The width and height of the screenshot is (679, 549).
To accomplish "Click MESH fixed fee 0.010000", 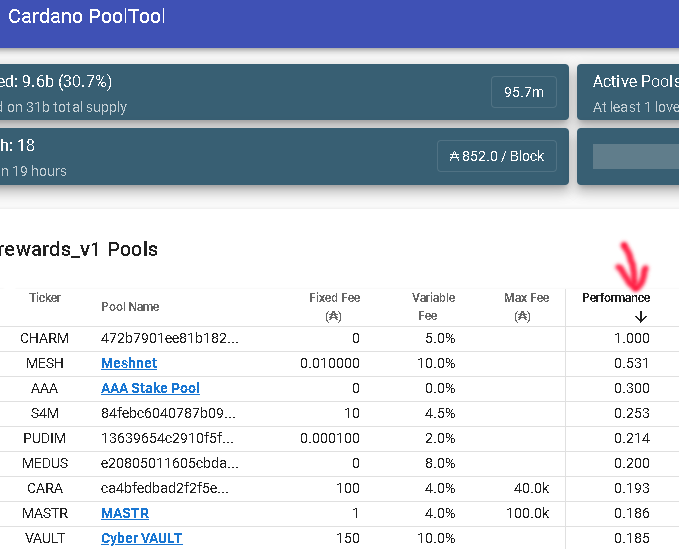I will tap(330, 363).
